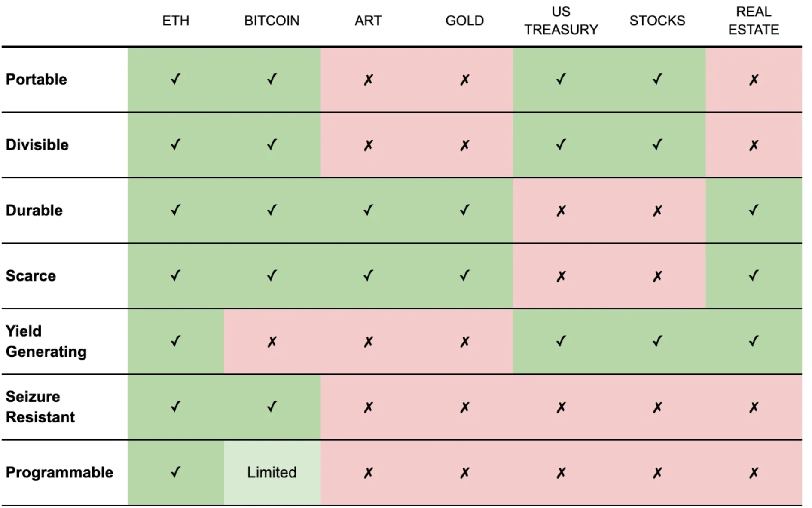Click the Real Estate Programmable cross mark
Screen dimensions: 812x508
pyautogui.click(x=754, y=473)
